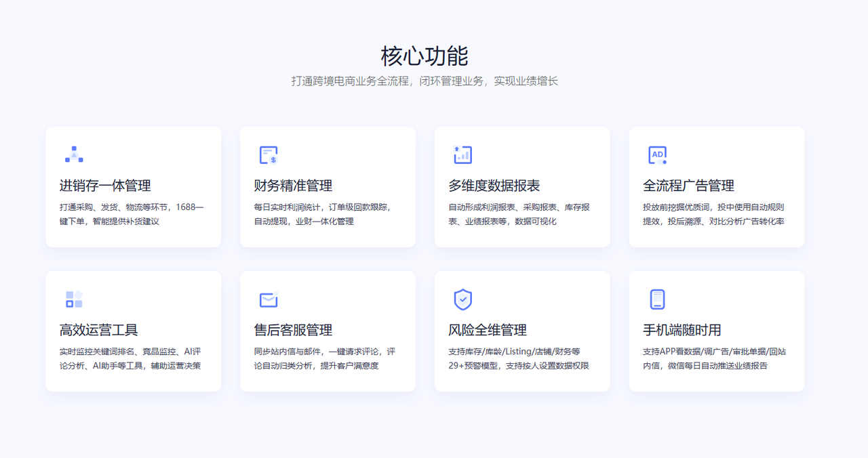Click the card describing 29+预警模型 support
This screenshot has width=868, height=458.
pyautogui.click(x=522, y=331)
